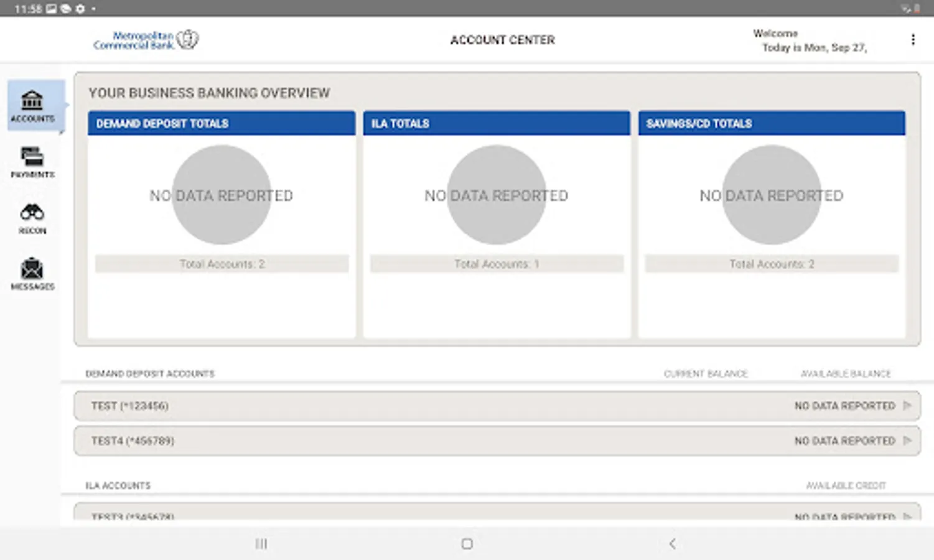Tap the Android recent apps button
934x560 pixels.
[261, 544]
